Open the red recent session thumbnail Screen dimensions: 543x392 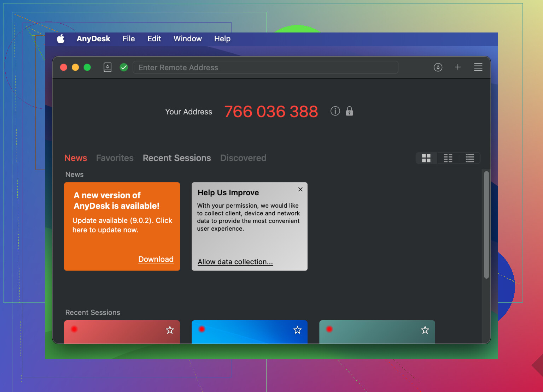click(122, 332)
